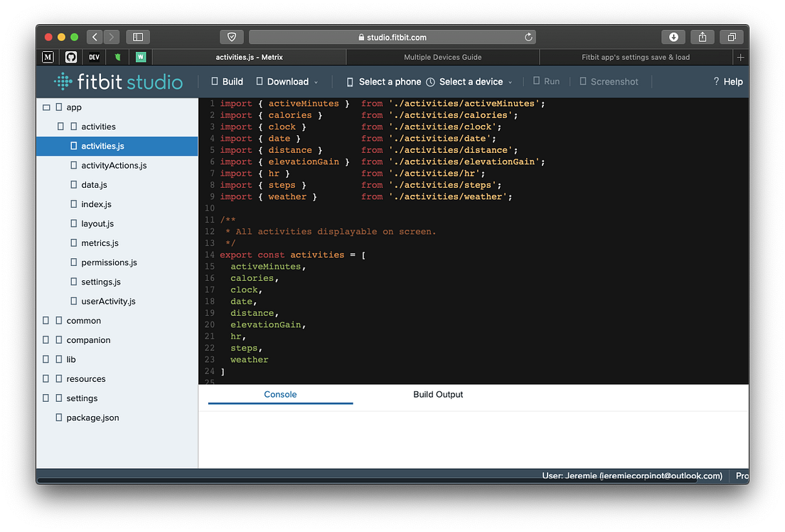Click the user email in the status bar

(661, 476)
